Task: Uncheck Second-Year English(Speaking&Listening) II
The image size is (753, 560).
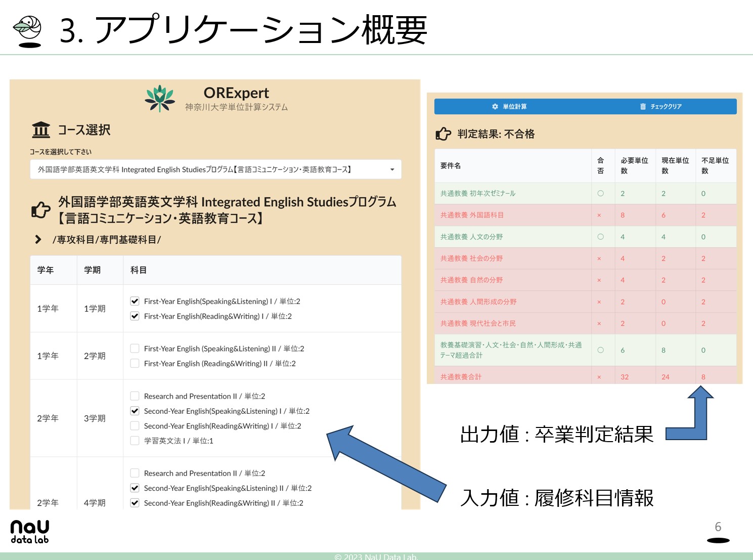Action: click(x=135, y=488)
